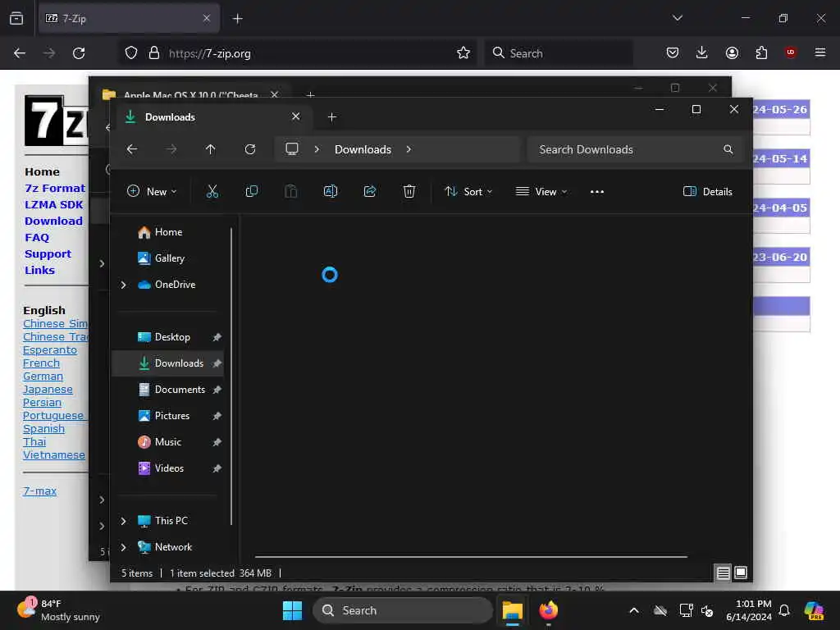Click the Save to Pocket icon

(673, 52)
